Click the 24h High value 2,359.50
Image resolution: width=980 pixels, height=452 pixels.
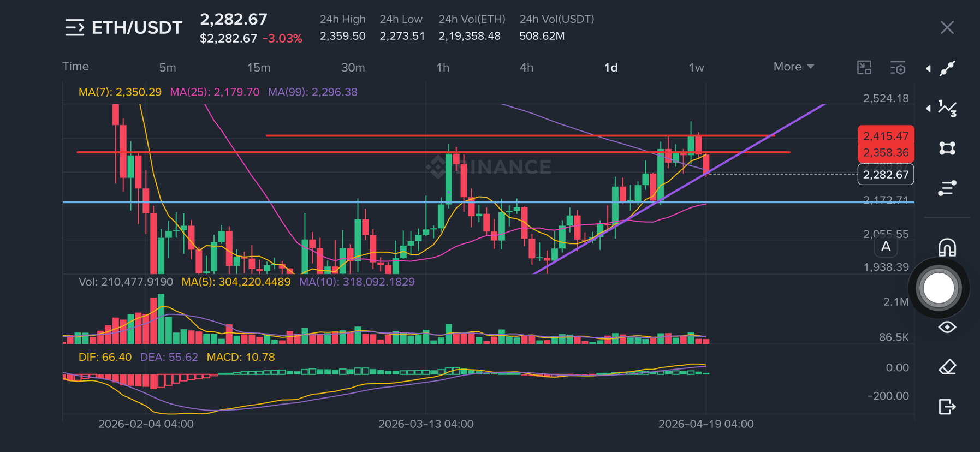click(343, 36)
